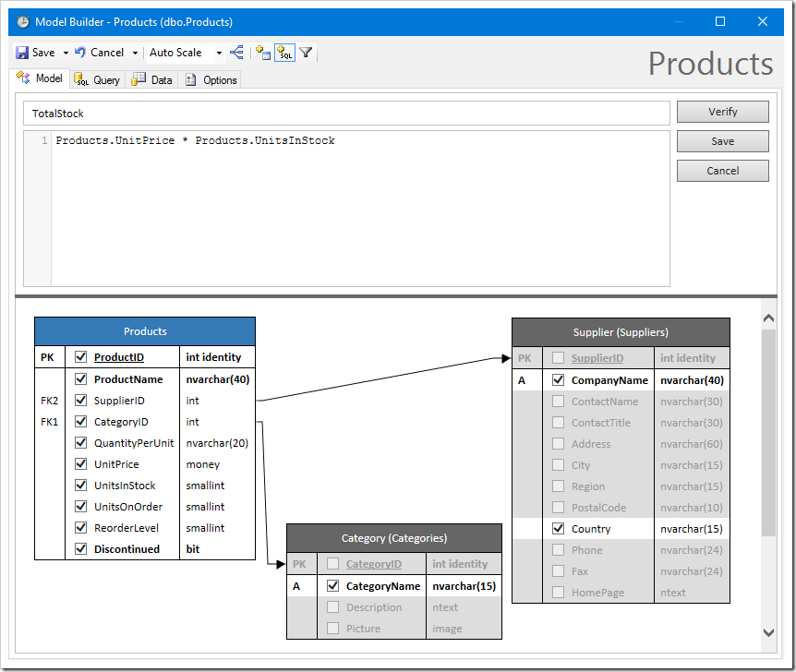Screen dimensions: 796x672
Task: Click the Save floppy disk toolbar icon
Action: (22, 53)
